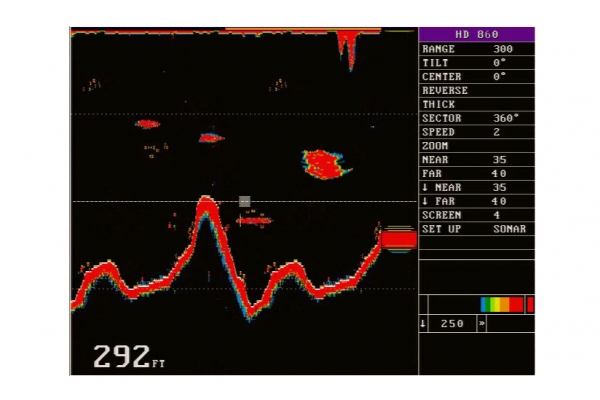This screenshot has width=600, height=400.
Task: Select the large fish school echo
Action: click(x=322, y=162)
